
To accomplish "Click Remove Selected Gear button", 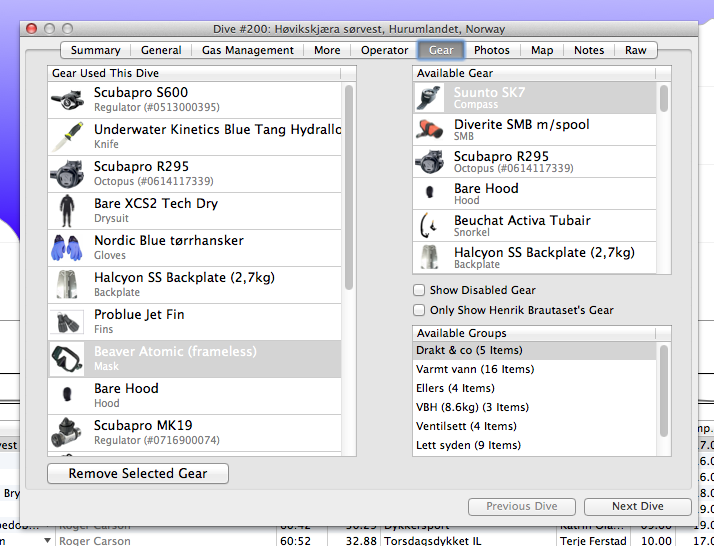I will (138, 474).
